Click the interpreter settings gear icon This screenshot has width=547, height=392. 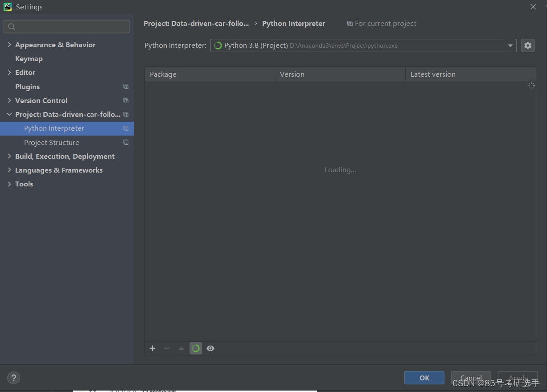528,45
